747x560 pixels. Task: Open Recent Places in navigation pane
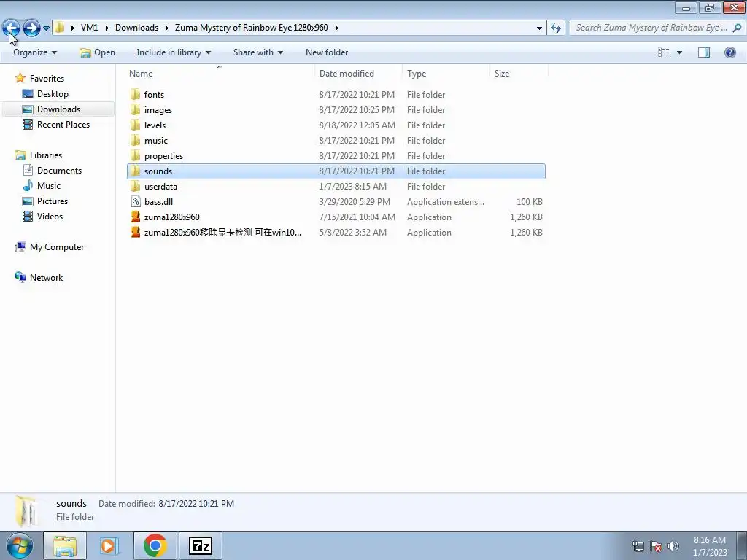click(63, 124)
